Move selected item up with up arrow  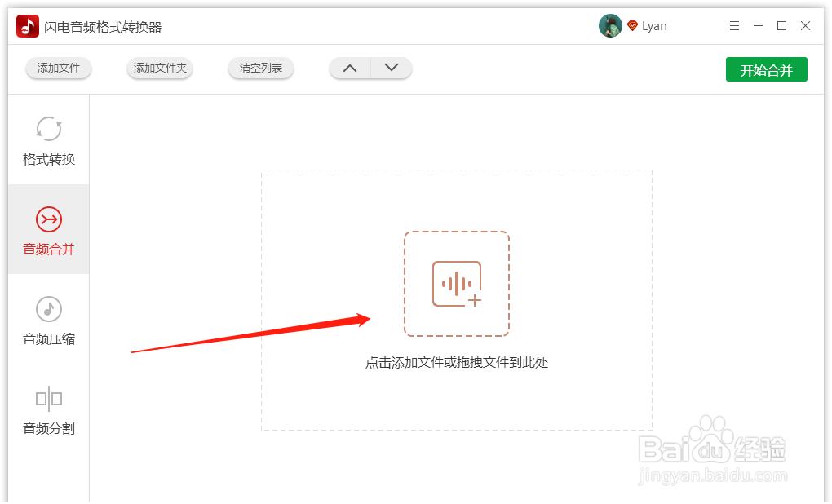350,68
